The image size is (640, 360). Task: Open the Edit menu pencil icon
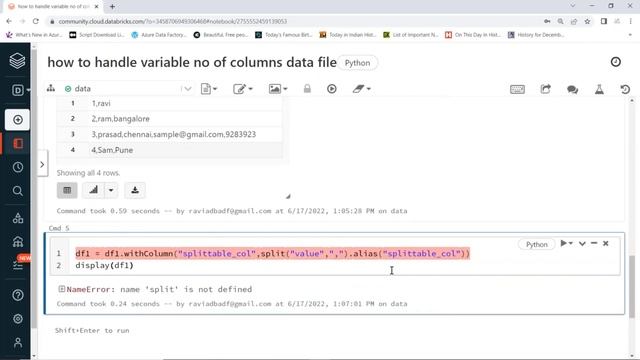242,89
